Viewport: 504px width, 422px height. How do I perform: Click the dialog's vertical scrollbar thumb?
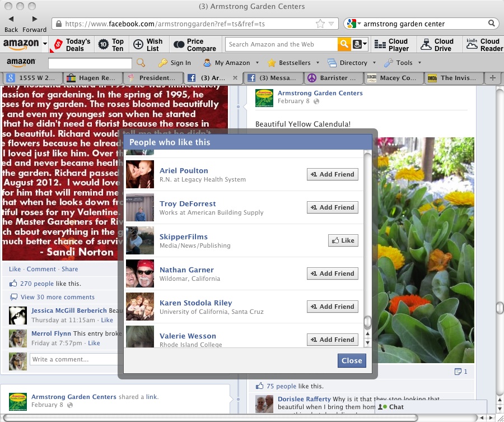tap(367, 322)
